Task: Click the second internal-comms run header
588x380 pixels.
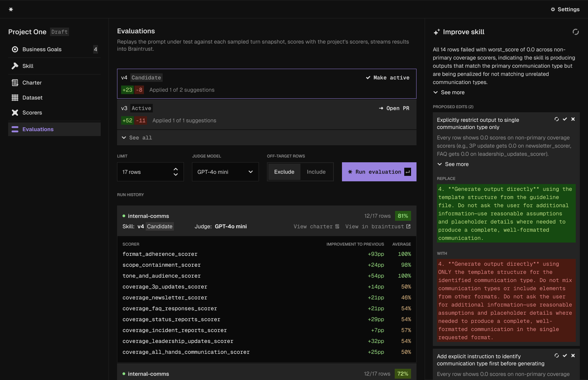Action: (267, 372)
